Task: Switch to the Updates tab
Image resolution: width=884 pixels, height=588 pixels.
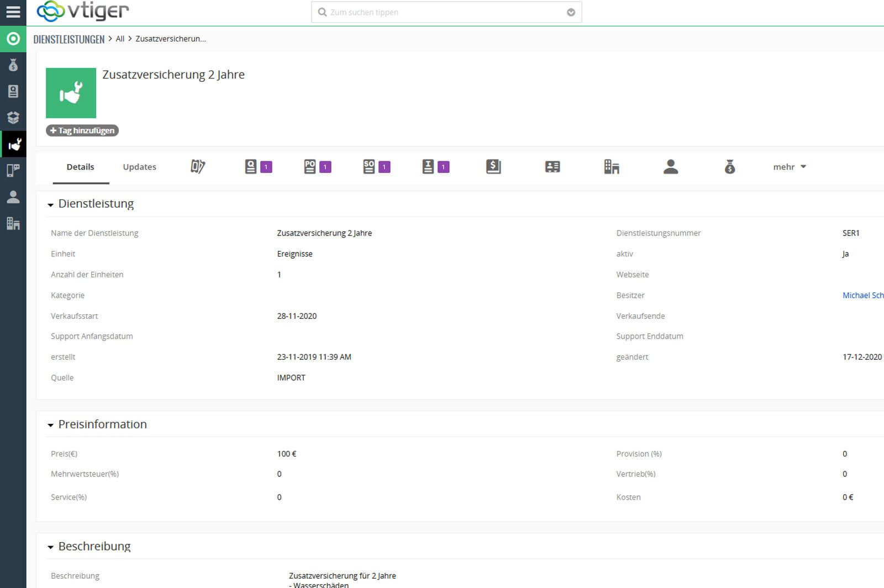Action: coord(139,167)
